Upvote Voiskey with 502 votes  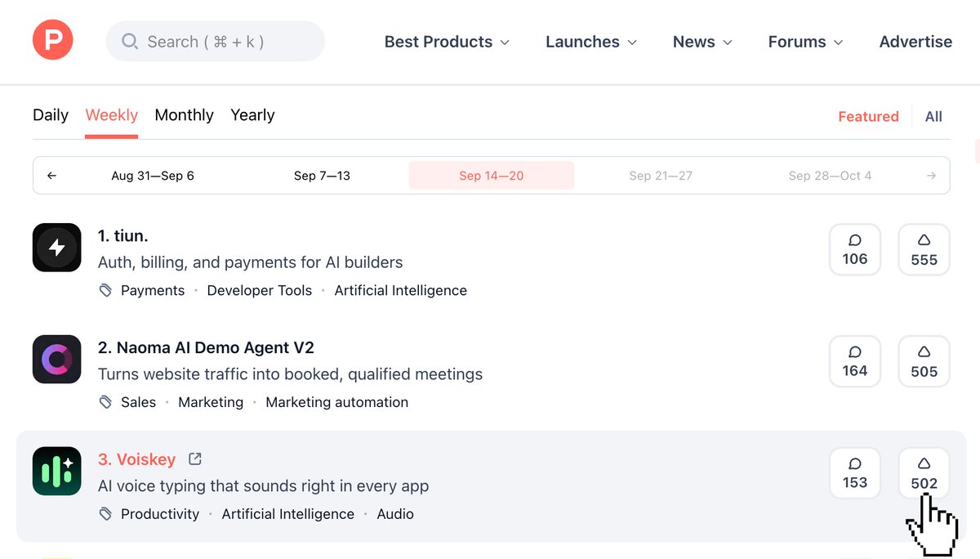click(x=924, y=473)
